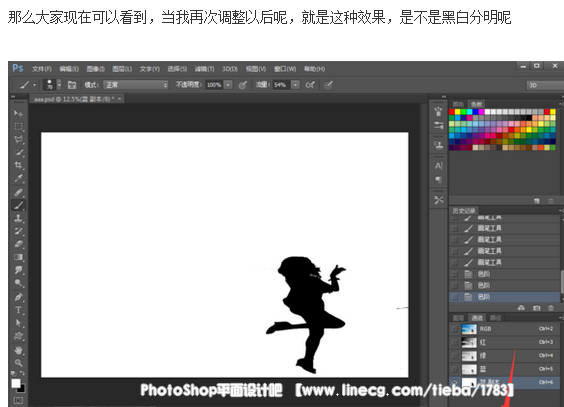Image resolution: width=564 pixels, height=407 pixels.
Task: Select the Pen tool
Action: [18, 297]
